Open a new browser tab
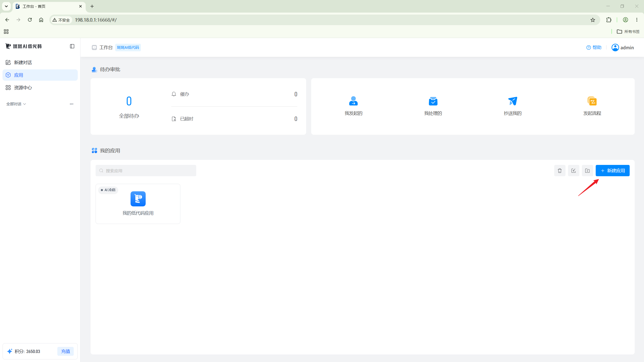The image size is (644, 362). pyautogui.click(x=92, y=6)
